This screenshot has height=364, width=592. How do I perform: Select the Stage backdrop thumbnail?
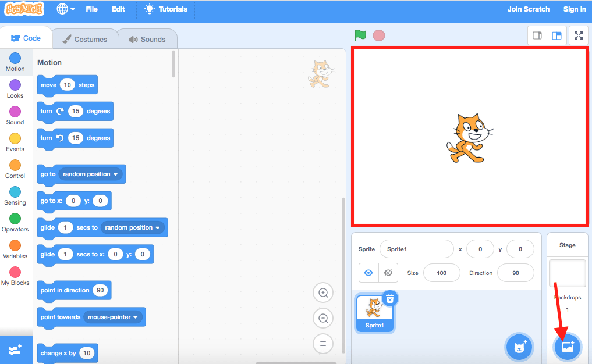tap(568, 273)
